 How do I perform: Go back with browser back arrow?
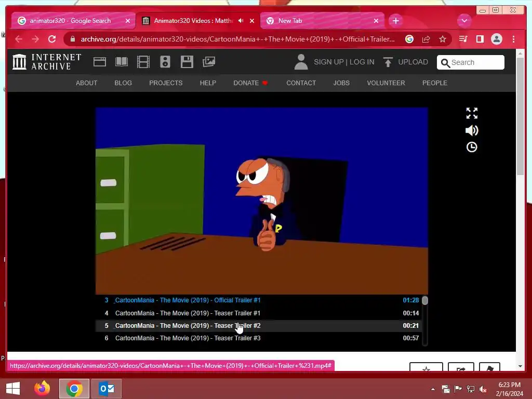[19, 39]
